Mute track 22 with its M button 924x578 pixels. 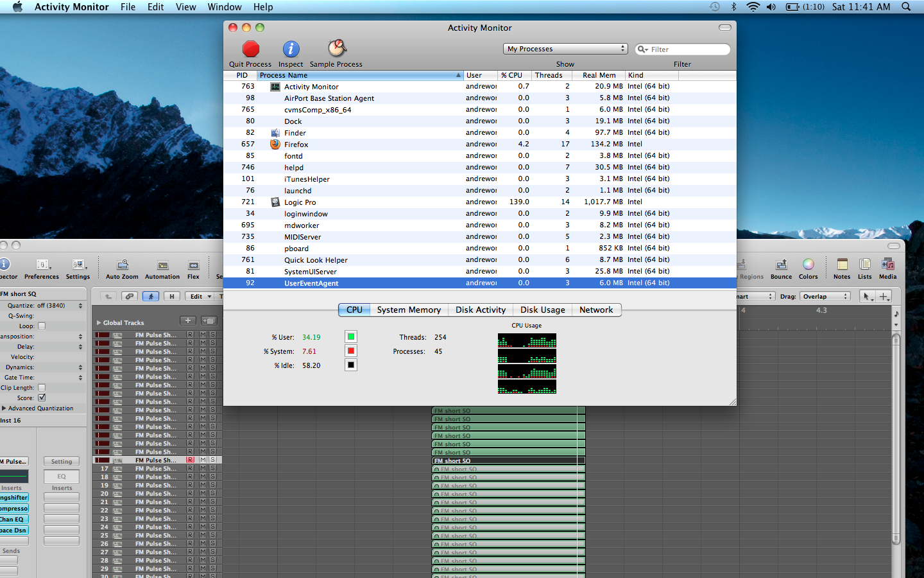[203, 511]
